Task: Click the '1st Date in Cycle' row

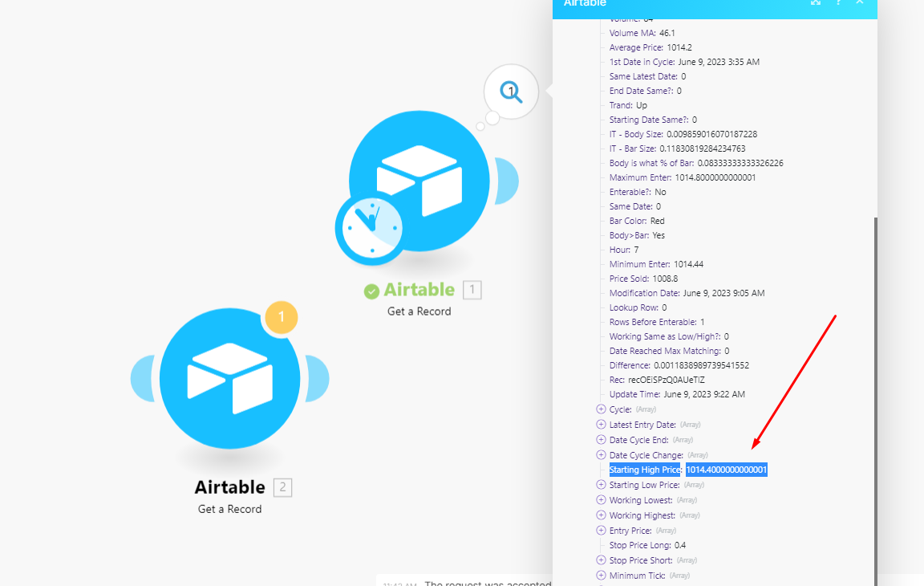Action: [684, 62]
